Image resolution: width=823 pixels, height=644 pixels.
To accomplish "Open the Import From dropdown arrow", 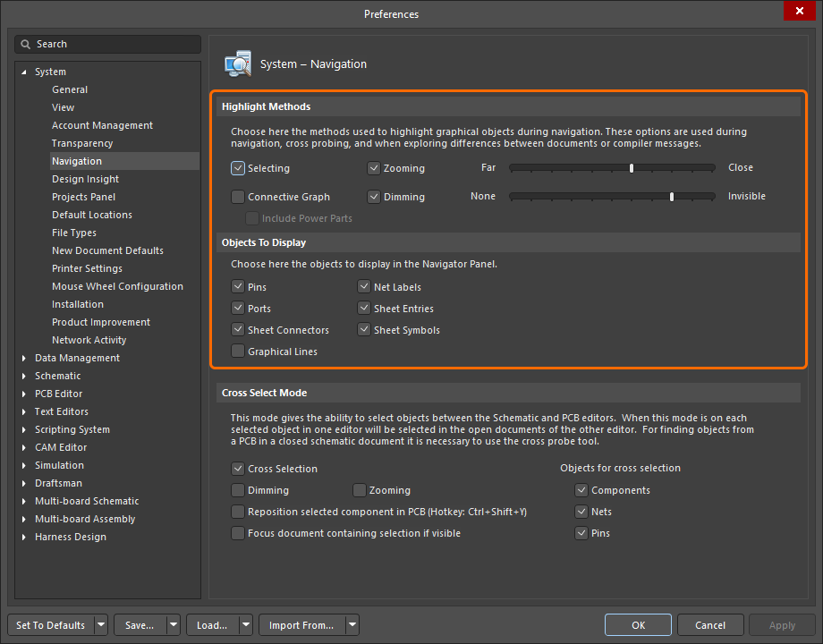I will tap(352, 625).
